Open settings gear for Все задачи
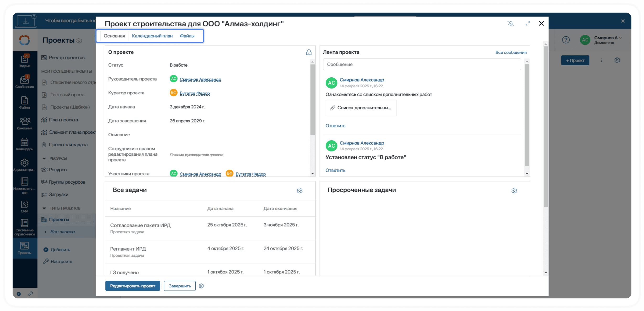Screen dimensions: 644x311 299,191
